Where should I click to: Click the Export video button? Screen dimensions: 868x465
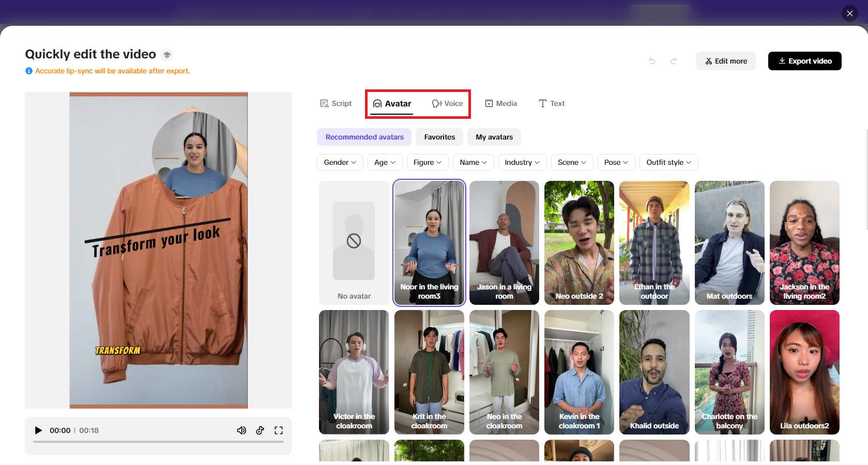click(x=804, y=61)
